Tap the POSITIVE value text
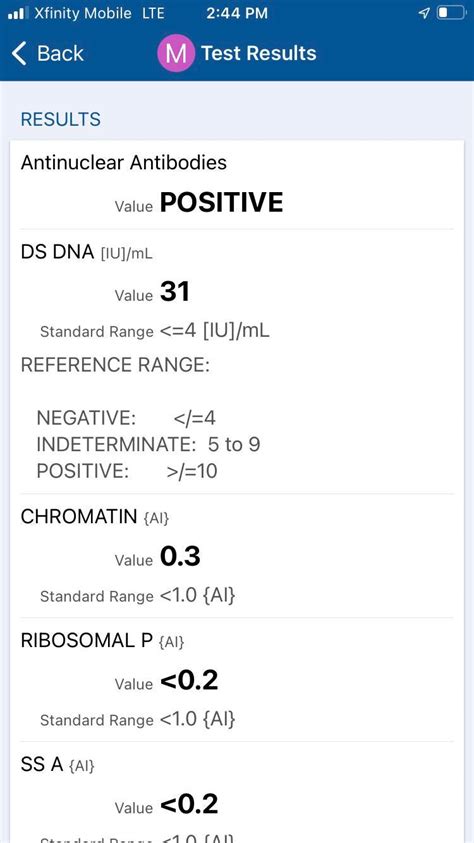The height and width of the screenshot is (843, 474). click(221, 203)
